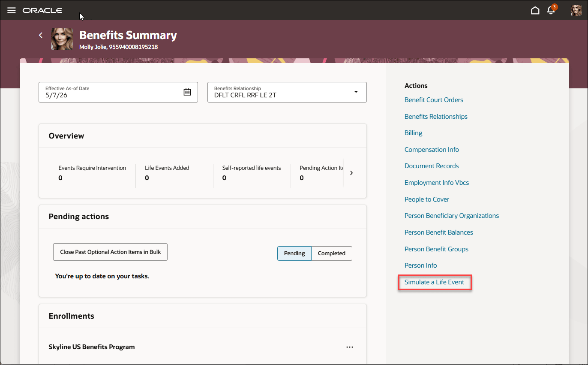Click Life Events Added metric
Screen dimensions: 588x365
point(167,173)
